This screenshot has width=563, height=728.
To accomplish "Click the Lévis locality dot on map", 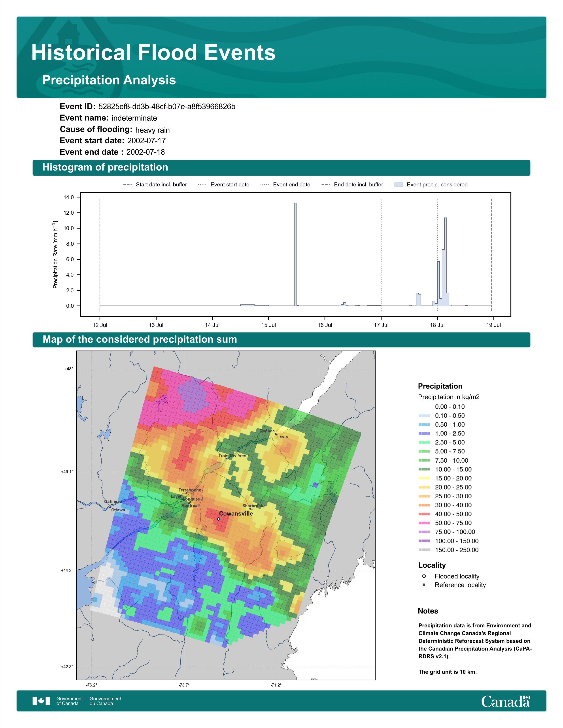I will pyautogui.click(x=276, y=434).
